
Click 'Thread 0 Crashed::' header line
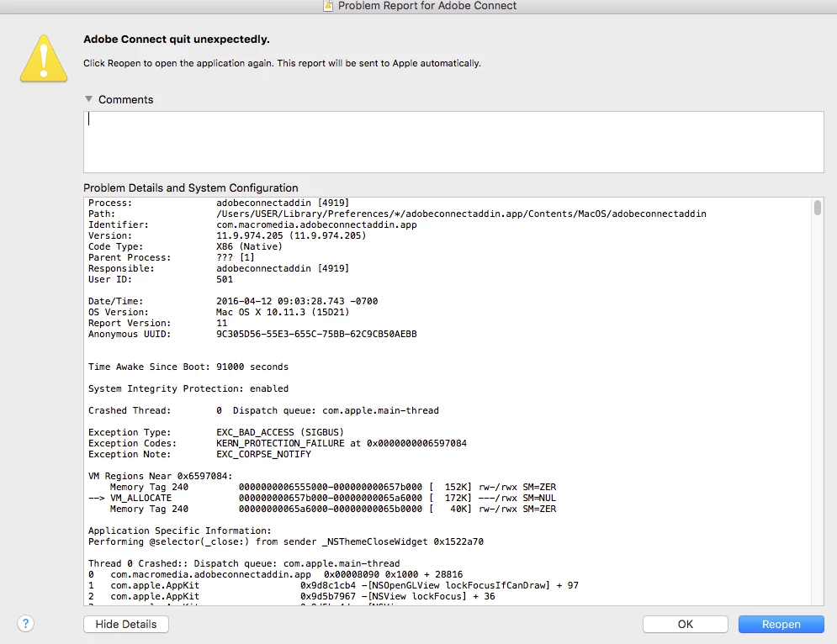pos(244,563)
